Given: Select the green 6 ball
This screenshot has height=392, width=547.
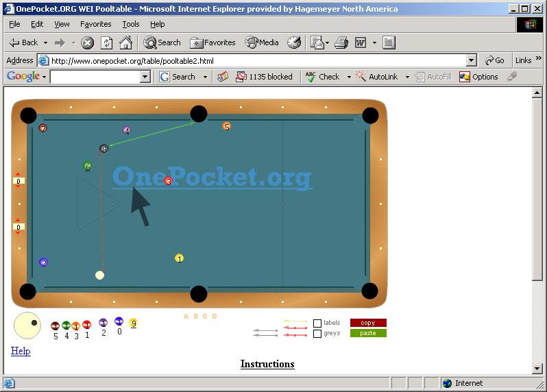Looking at the screenshot, I should 88,166.
